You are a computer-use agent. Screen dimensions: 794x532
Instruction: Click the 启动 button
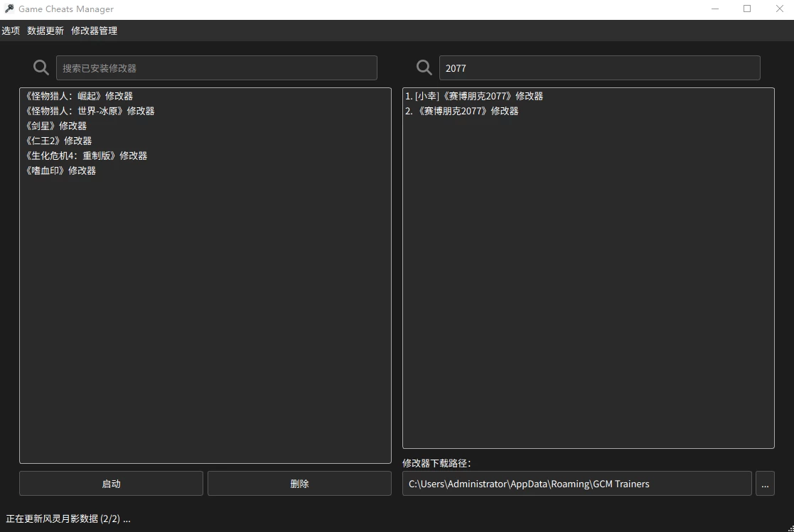click(x=112, y=484)
